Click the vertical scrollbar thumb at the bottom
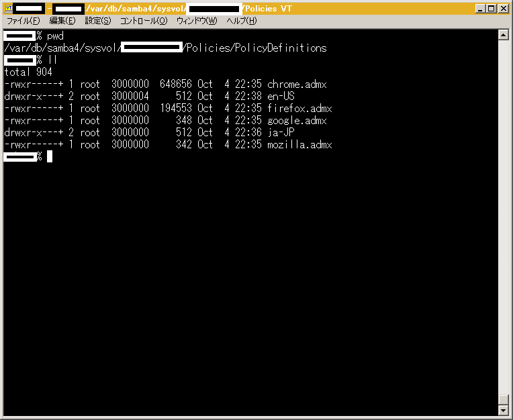Screen dimensions: 513x420 click(x=503, y=399)
